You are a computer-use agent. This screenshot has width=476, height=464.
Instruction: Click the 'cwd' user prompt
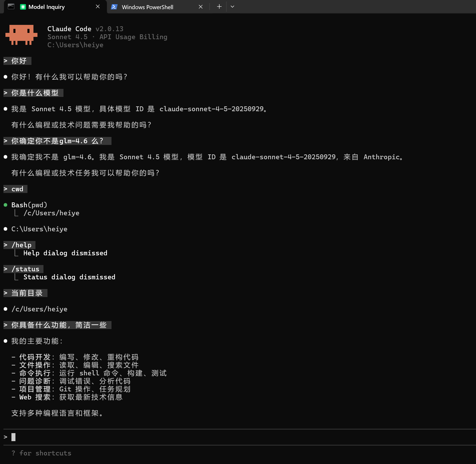[15, 189]
